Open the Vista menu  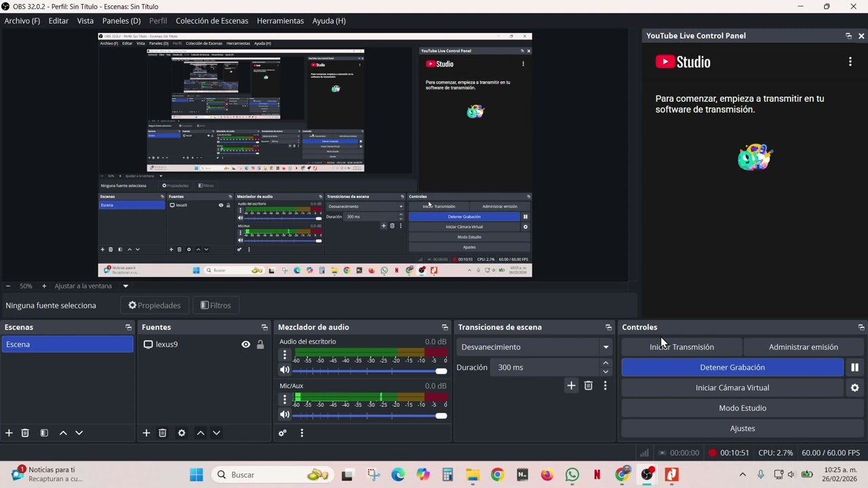point(85,21)
